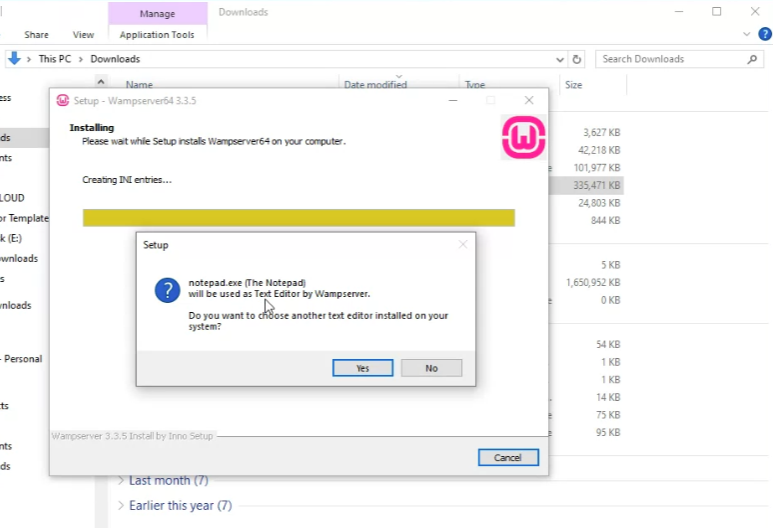Click the blue download arrow in address bar
This screenshot has width=773, height=528.
[14, 59]
